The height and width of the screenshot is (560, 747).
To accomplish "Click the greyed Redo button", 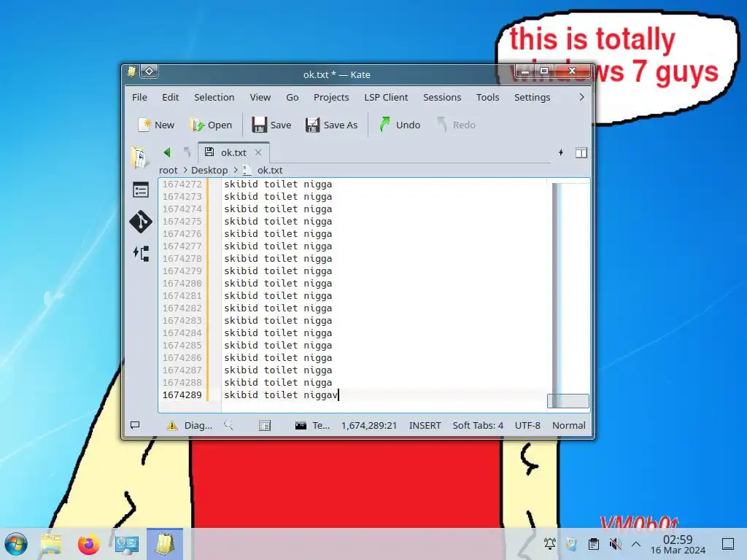I will click(456, 125).
